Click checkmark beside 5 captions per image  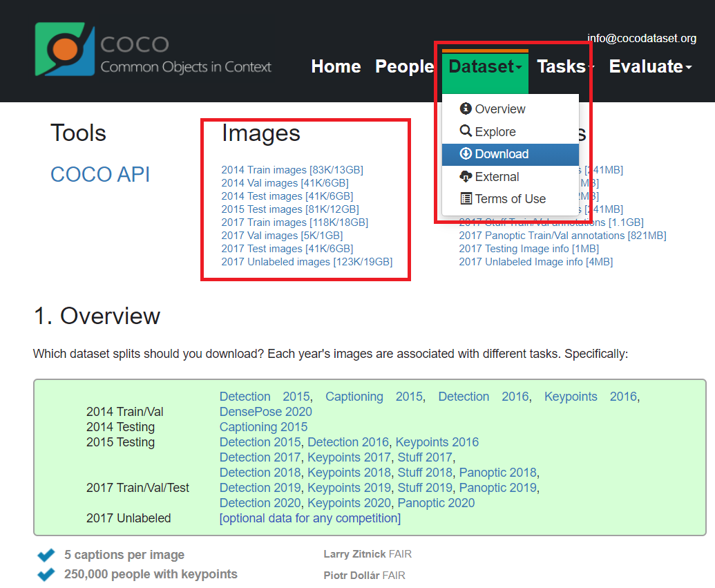click(46, 555)
